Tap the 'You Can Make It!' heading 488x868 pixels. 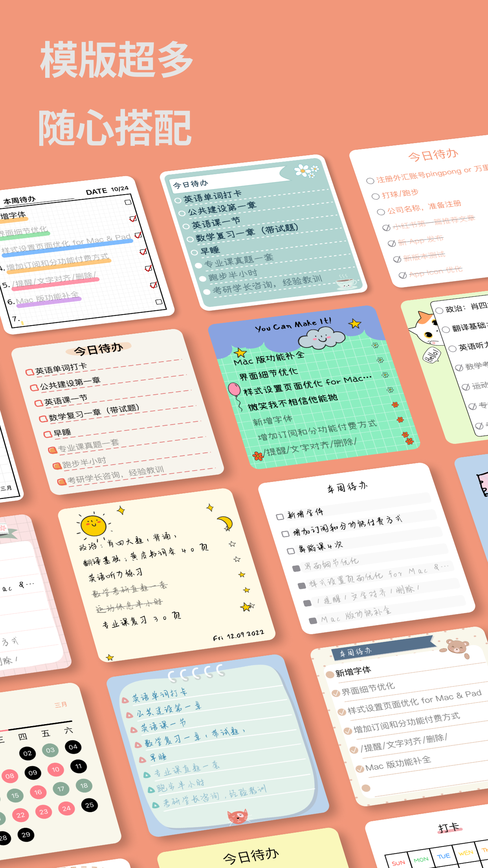[x=293, y=325]
